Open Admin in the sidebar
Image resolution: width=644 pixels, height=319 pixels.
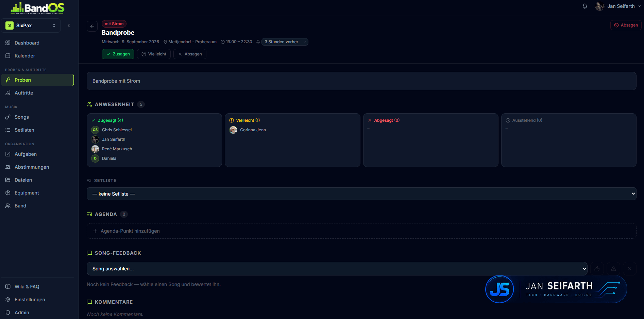click(37, 313)
